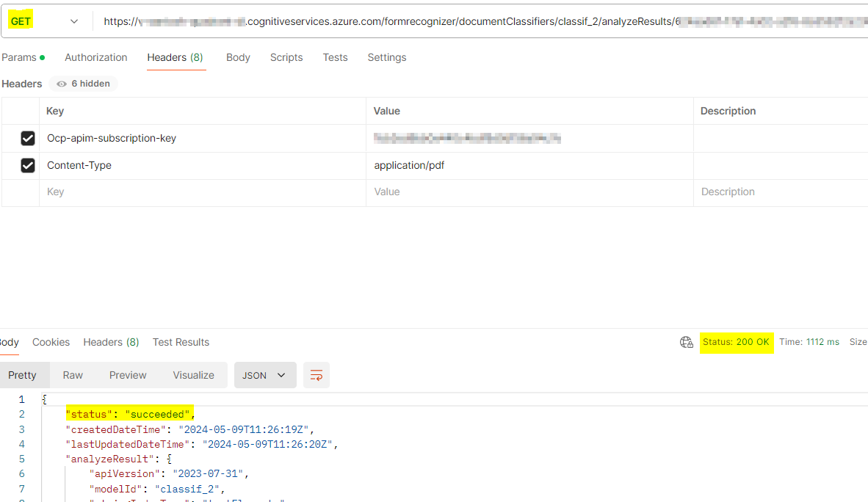The height and width of the screenshot is (502, 868).
Task: Uncheck the Ocp-apim-subscription-key header
Action: 27,138
